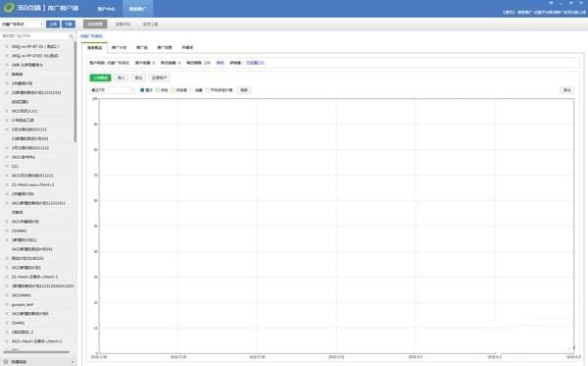
Task: Click the green upload changes button
Action: 101,78
